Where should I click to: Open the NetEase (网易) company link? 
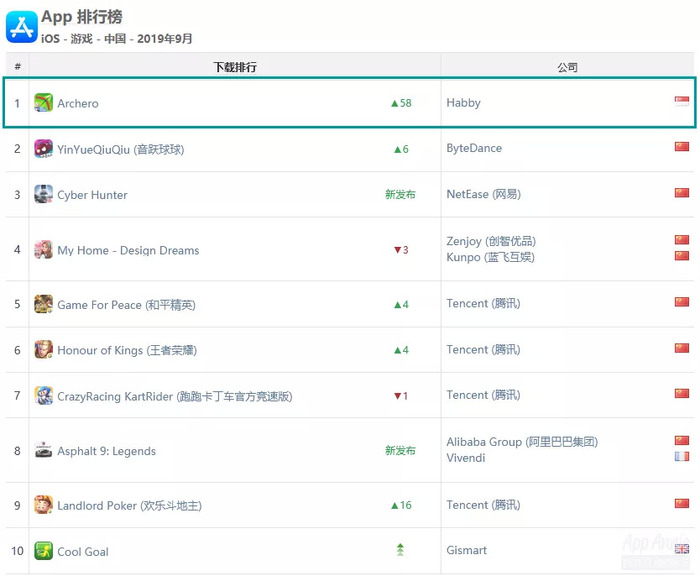pos(483,194)
